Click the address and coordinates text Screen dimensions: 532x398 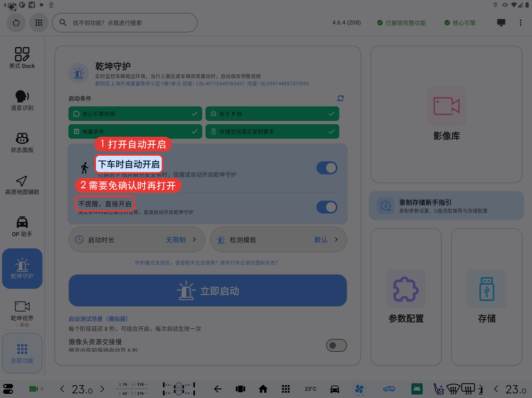[x=202, y=84]
